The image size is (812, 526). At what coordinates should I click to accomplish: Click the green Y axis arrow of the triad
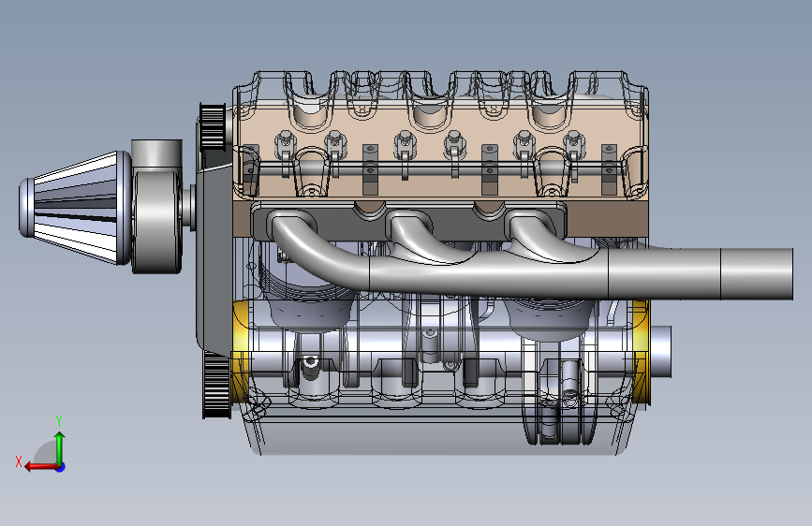point(60,446)
